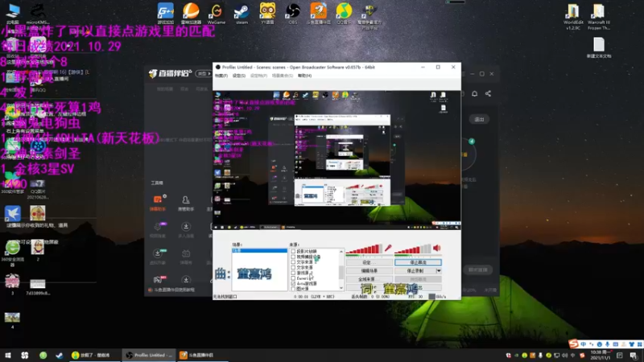The image size is (644, 362).
Task: Click the 设定 button in OBS
Action: (369, 262)
